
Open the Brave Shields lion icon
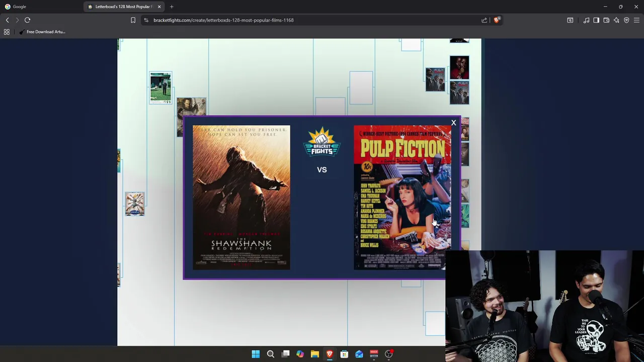497,20
